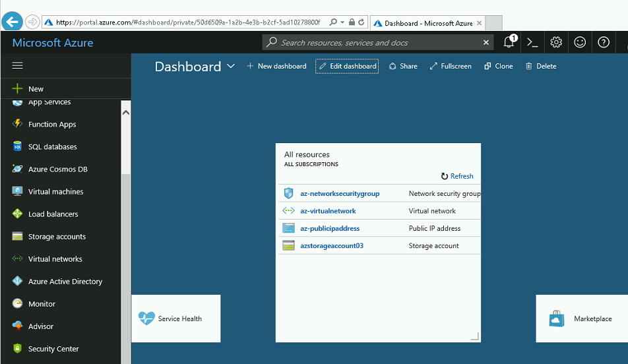Open the notifications bell icon
The width and height of the screenshot is (628, 364).
tap(509, 42)
